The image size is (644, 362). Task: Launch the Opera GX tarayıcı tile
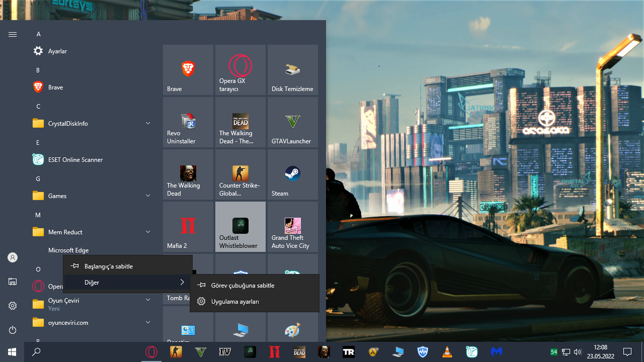240,70
